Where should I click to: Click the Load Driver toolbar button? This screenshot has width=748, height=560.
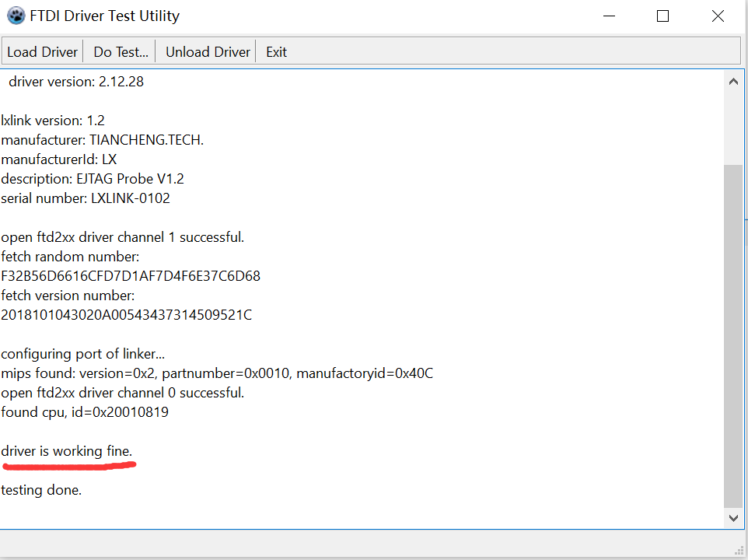(43, 51)
